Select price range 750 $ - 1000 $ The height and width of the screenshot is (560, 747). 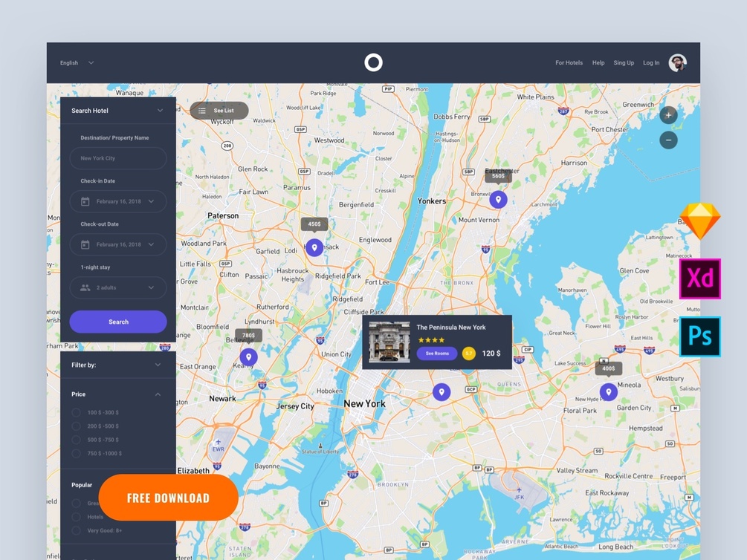tap(76, 453)
